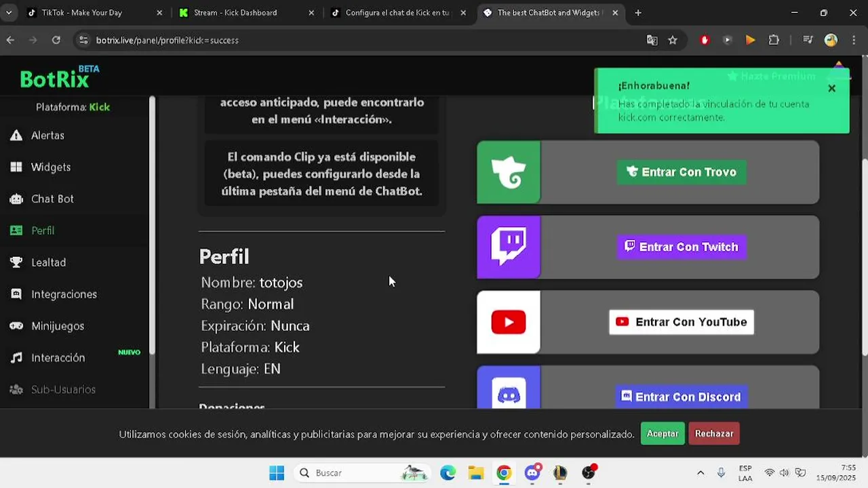Close the ¡Enhorabuena! notification

coord(832,88)
